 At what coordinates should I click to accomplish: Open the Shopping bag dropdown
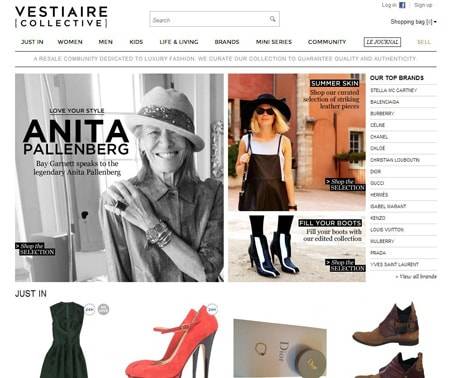click(x=413, y=22)
